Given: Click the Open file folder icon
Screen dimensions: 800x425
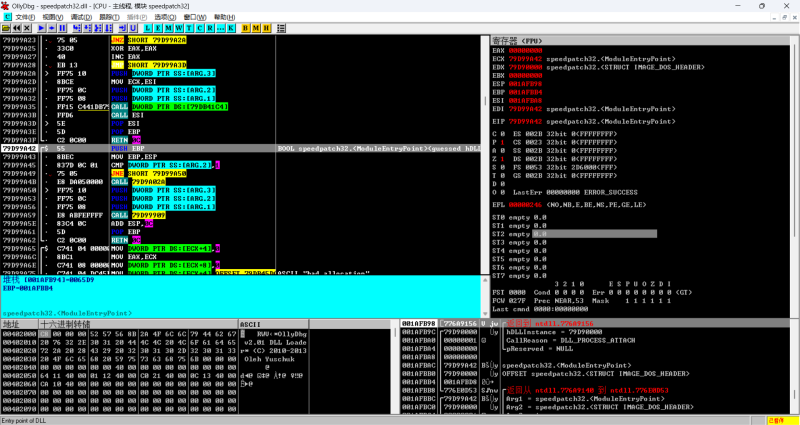Looking at the screenshot, I should pyautogui.click(x=6, y=28).
